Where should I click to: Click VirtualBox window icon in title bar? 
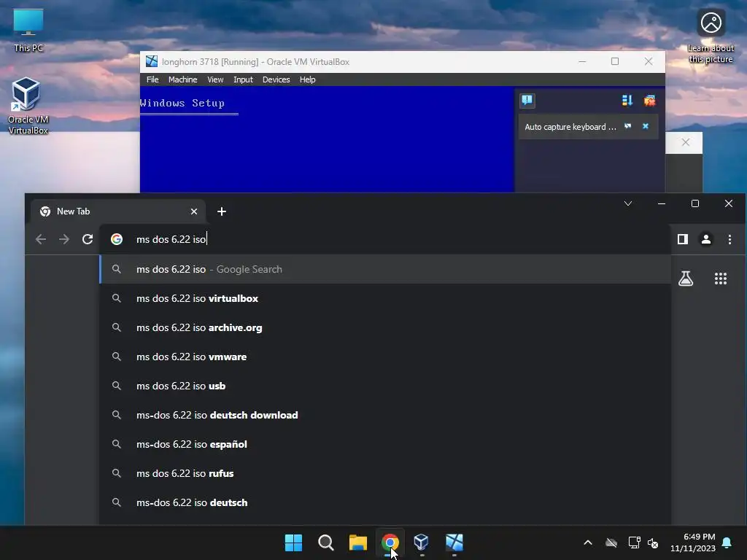152,61
